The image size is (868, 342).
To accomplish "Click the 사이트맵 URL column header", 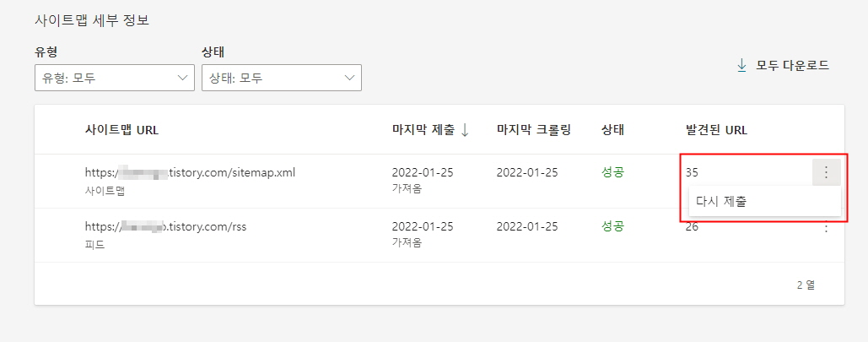I will coord(121,130).
